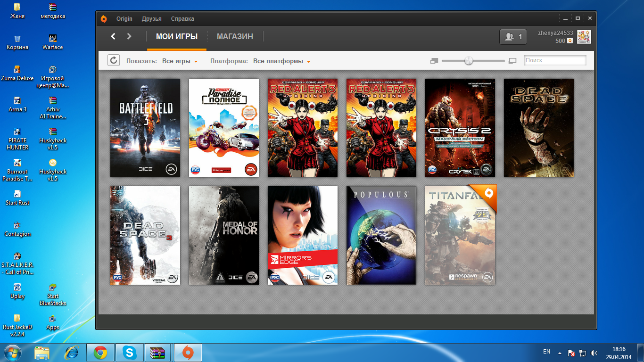This screenshot has width=644, height=362.
Task: Select the Dead Space 3 game cover
Action: click(x=145, y=235)
